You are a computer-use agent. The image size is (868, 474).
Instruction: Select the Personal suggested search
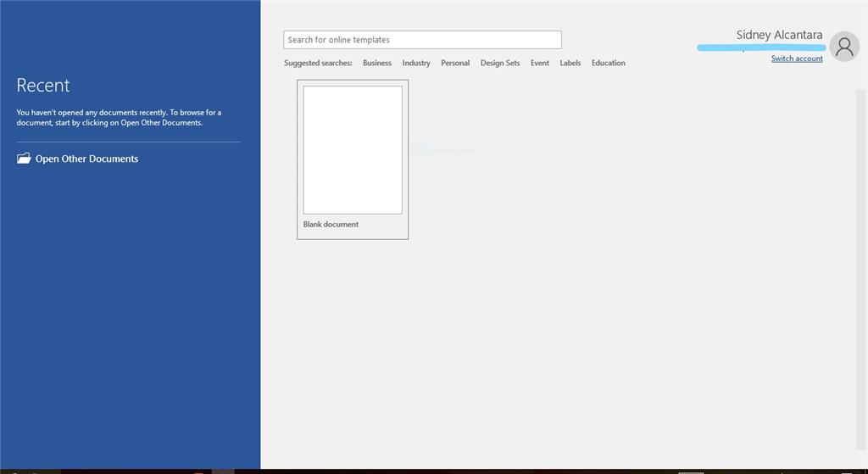[x=455, y=63]
